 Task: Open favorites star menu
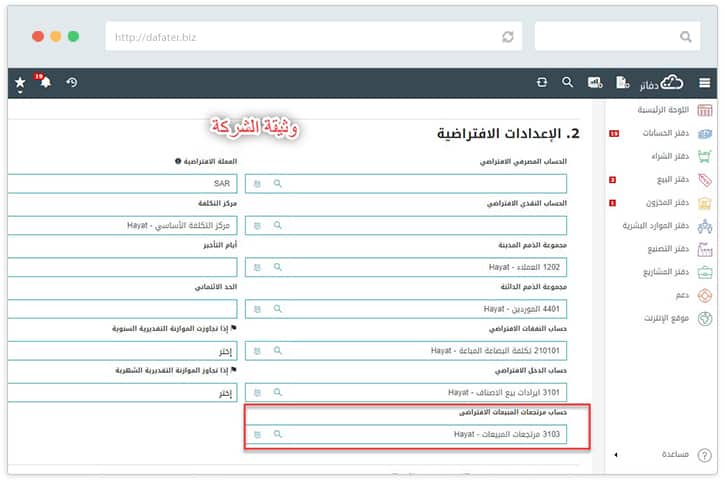(x=20, y=83)
